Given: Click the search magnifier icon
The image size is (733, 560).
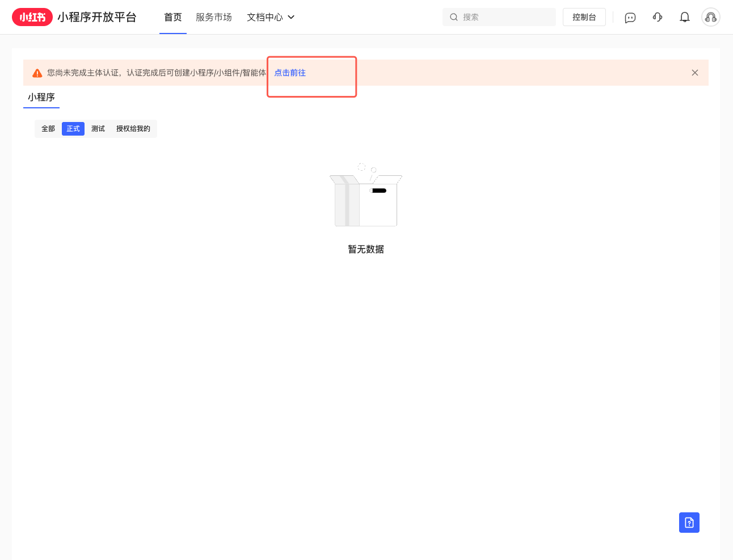Looking at the screenshot, I should tap(454, 17).
